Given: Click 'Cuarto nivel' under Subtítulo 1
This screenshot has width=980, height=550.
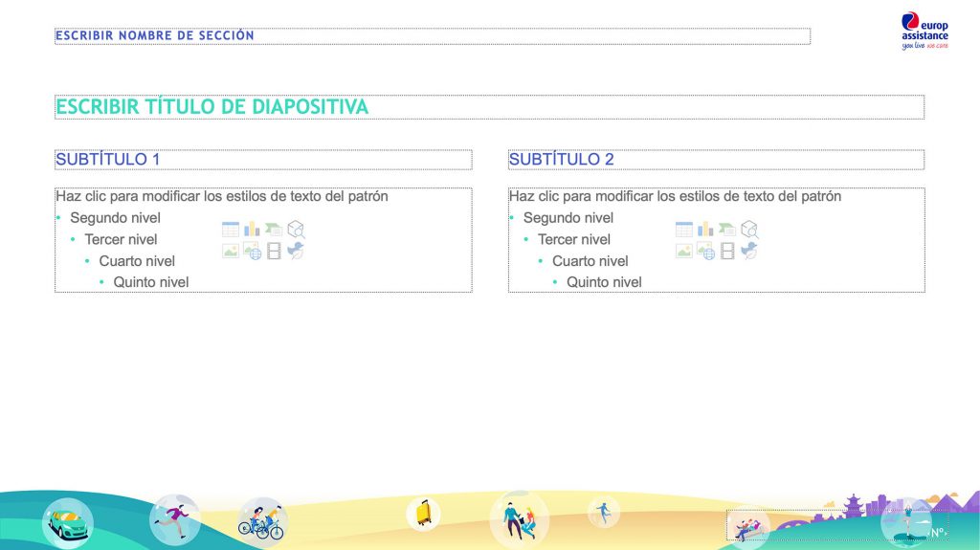Looking at the screenshot, I should coord(137,261).
